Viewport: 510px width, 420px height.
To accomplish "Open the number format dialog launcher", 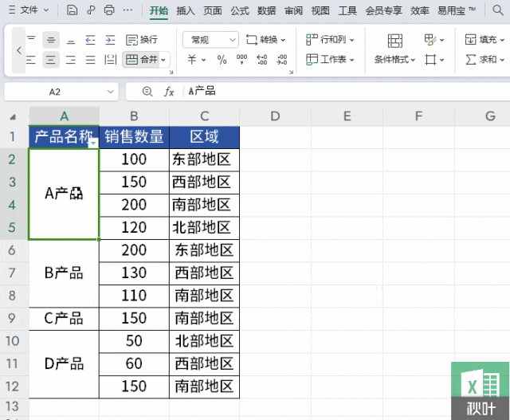I will (291, 72).
